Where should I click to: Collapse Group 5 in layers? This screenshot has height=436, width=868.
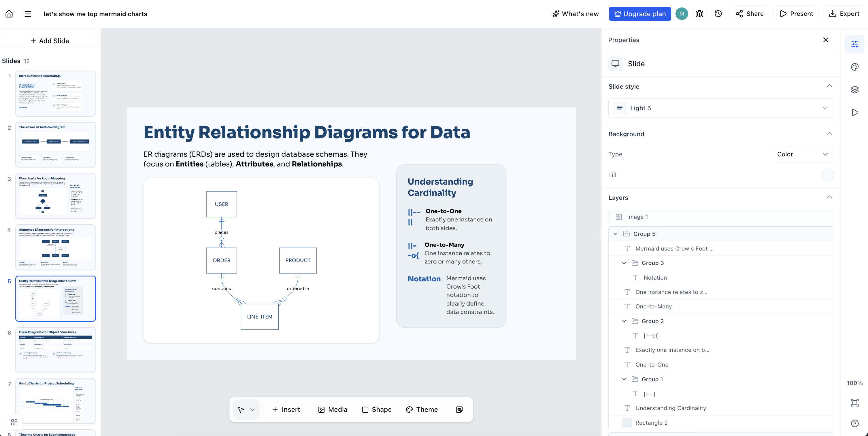(x=616, y=234)
